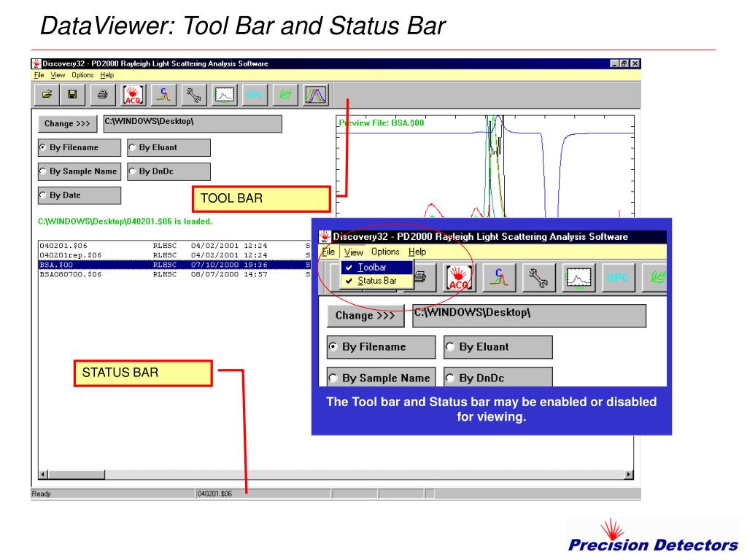Click the horizontal scrollbar thumb
The width and height of the screenshot is (747, 560).
pos(76,474)
